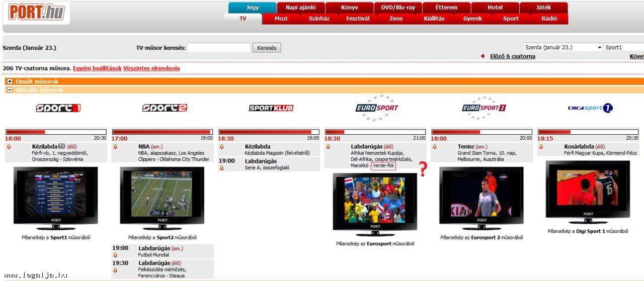Screen dimensions: 644x281
Task: Click the Eurosport program progress bar
Action: tap(375, 132)
